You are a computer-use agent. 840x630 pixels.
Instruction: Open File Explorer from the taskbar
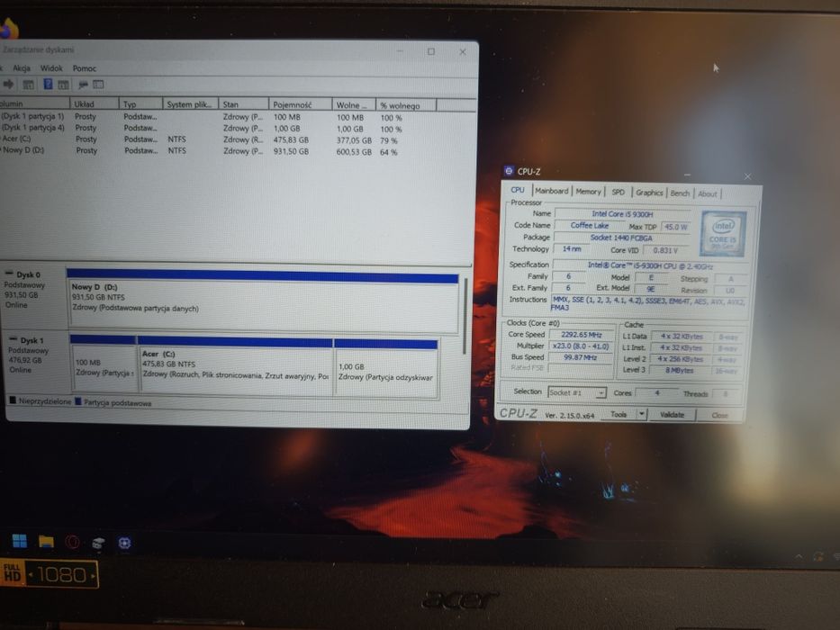tap(46, 542)
